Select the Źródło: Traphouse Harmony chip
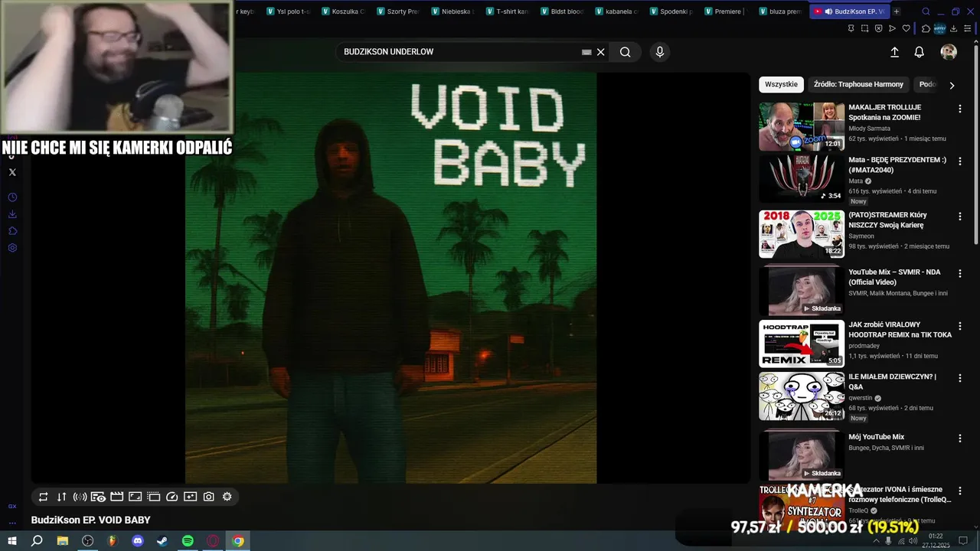The image size is (980, 551). point(858,84)
